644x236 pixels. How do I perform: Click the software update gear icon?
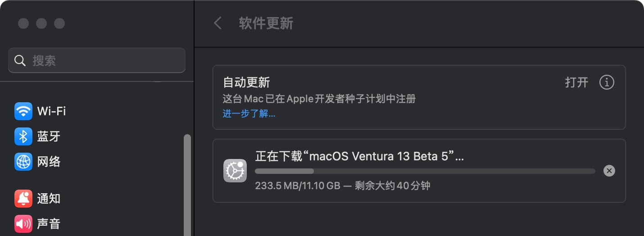[235, 171]
